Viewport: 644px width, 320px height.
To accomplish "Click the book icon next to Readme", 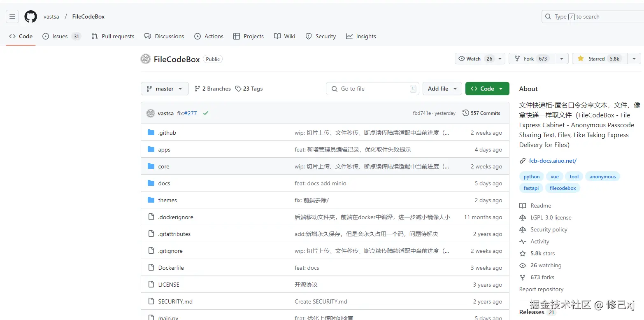I will coord(523,206).
